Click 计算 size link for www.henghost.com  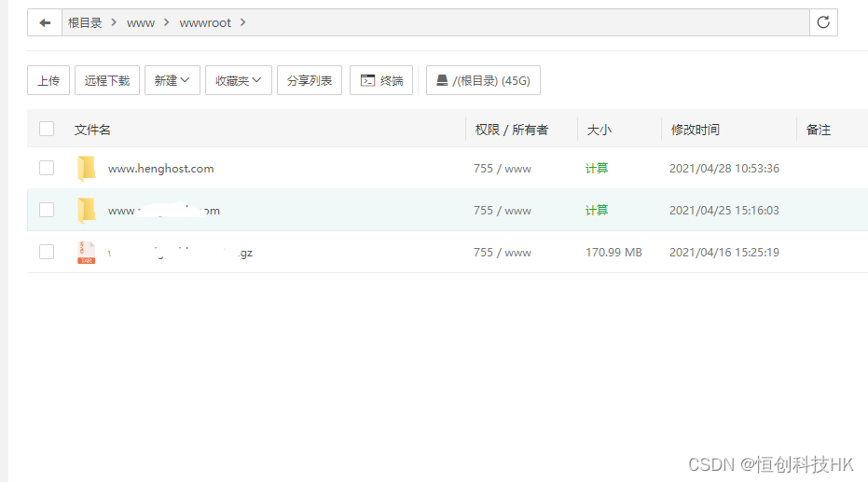pos(597,169)
